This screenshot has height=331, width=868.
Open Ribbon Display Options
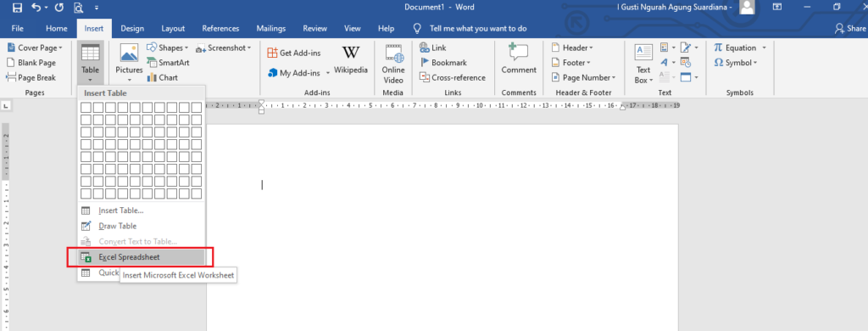(x=777, y=7)
